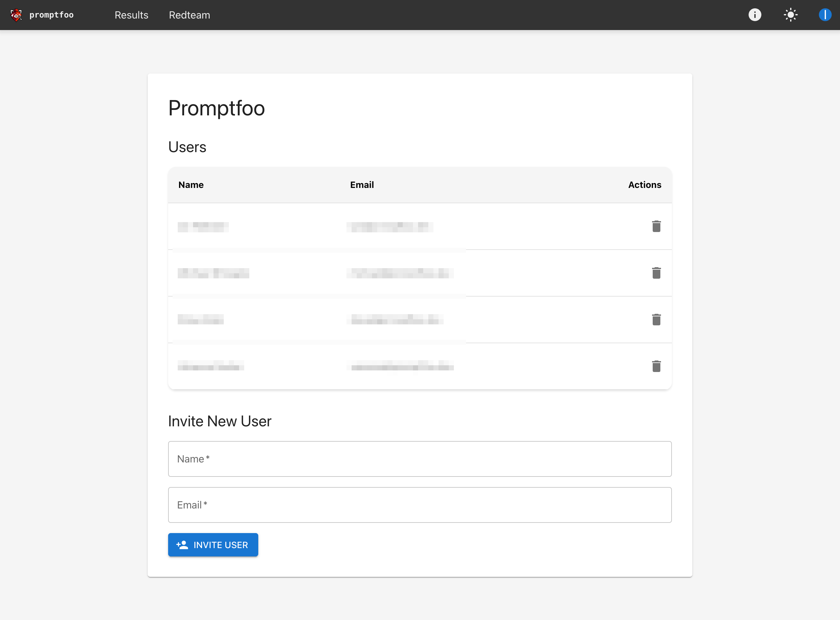Select the Users section heading

click(x=187, y=147)
